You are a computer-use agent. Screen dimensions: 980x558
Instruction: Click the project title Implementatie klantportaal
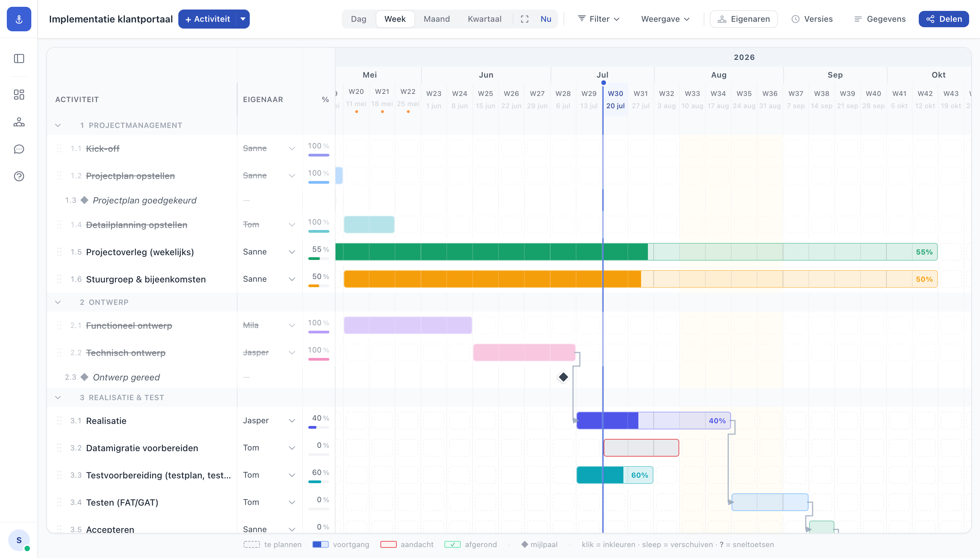click(x=111, y=19)
